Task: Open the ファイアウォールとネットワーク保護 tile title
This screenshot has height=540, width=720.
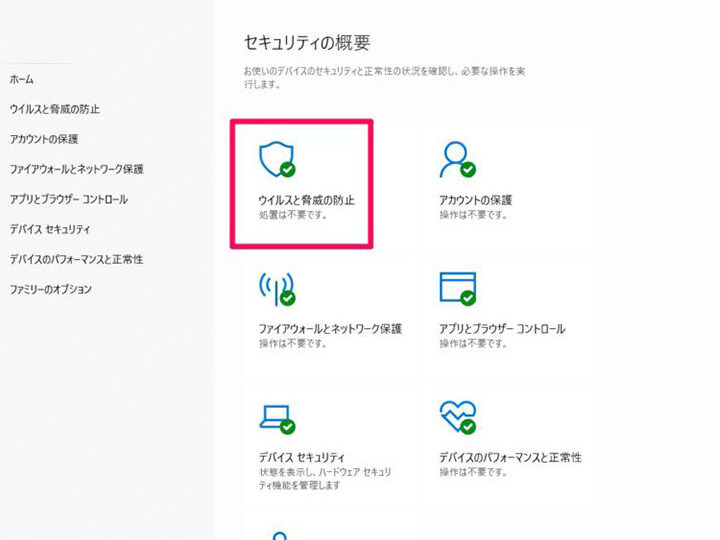Action: 330,328
